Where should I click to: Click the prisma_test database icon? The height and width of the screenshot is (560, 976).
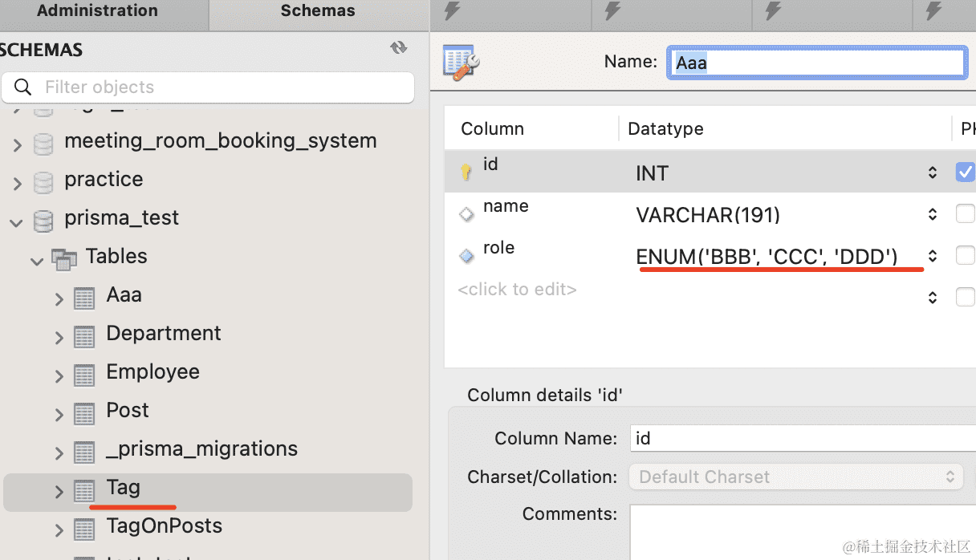point(43,220)
